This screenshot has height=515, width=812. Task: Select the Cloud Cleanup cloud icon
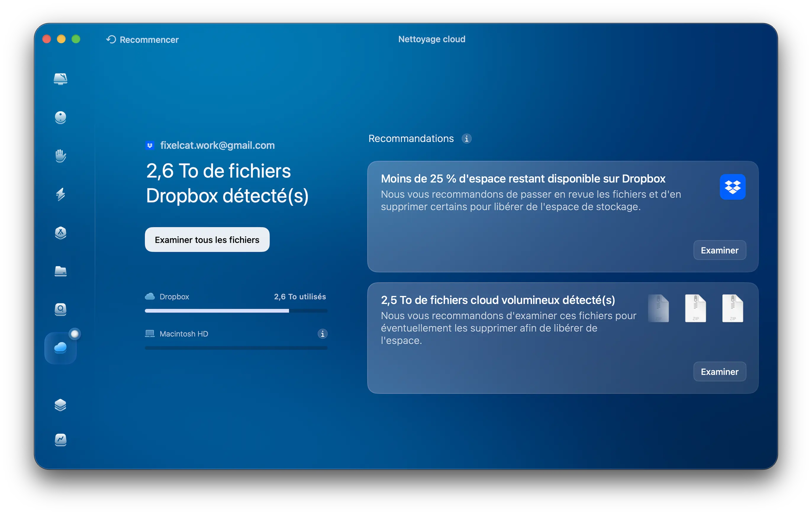(60, 348)
